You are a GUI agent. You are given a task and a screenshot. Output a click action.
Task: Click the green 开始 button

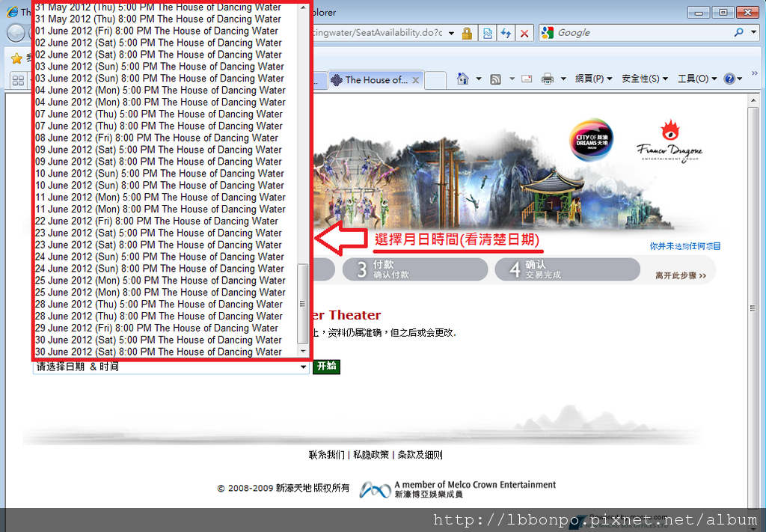point(326,367)
